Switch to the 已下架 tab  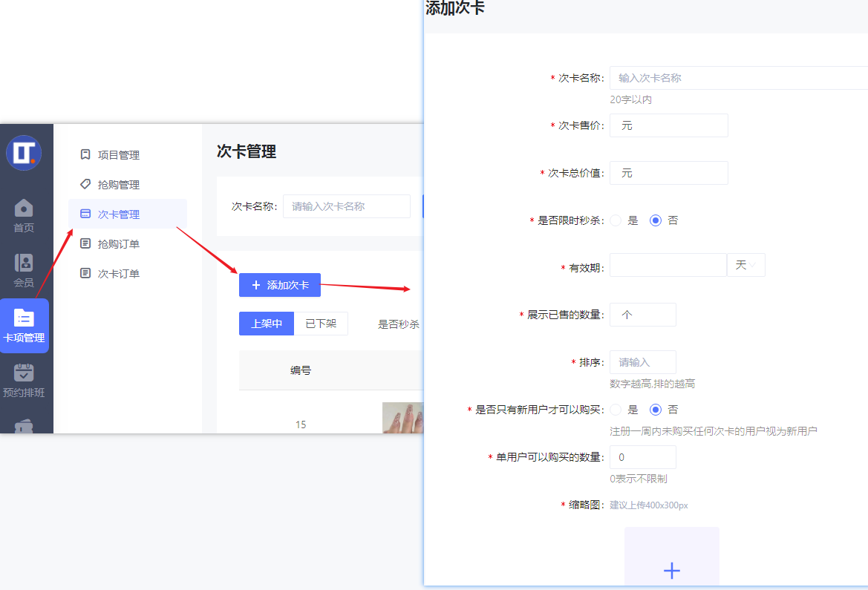[322, 323]
